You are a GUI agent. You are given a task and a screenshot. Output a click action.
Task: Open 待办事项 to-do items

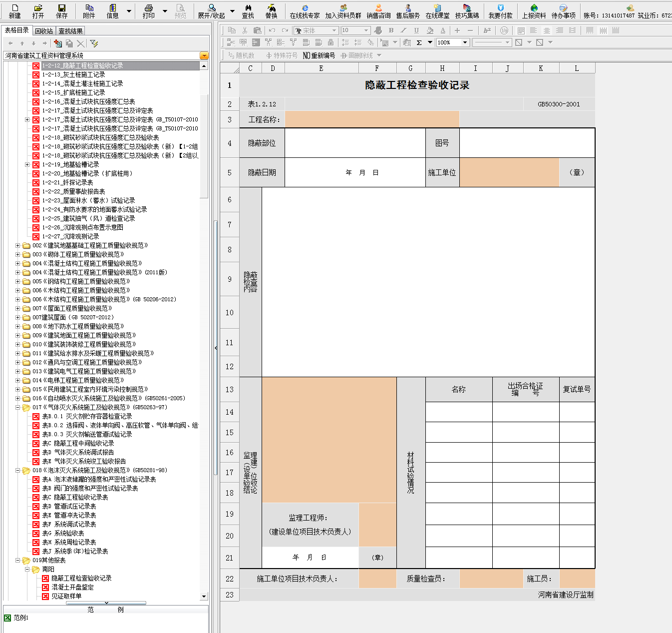click(563, 11)
